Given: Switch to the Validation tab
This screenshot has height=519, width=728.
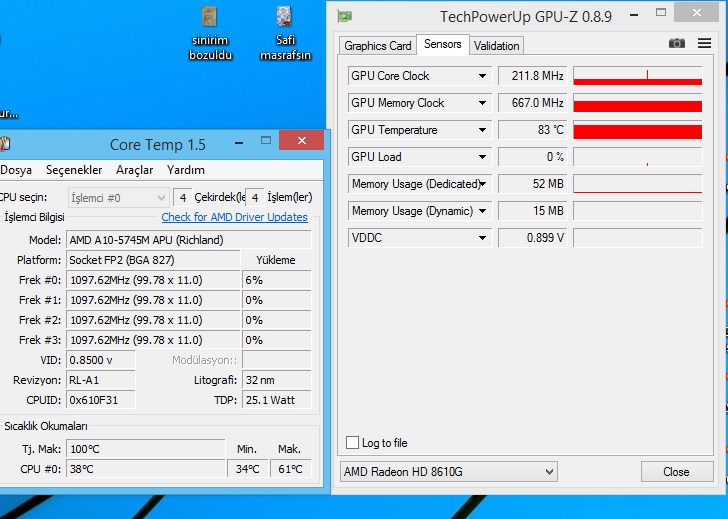Looking at the screenshot, I should 496,46.
